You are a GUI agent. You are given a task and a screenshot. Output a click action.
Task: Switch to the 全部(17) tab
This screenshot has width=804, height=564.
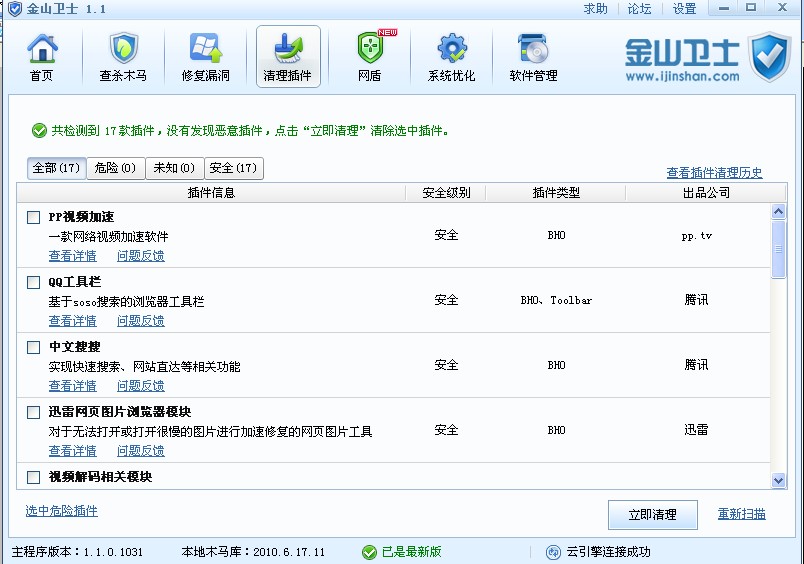pyautogui.click(x=56, y=168)
